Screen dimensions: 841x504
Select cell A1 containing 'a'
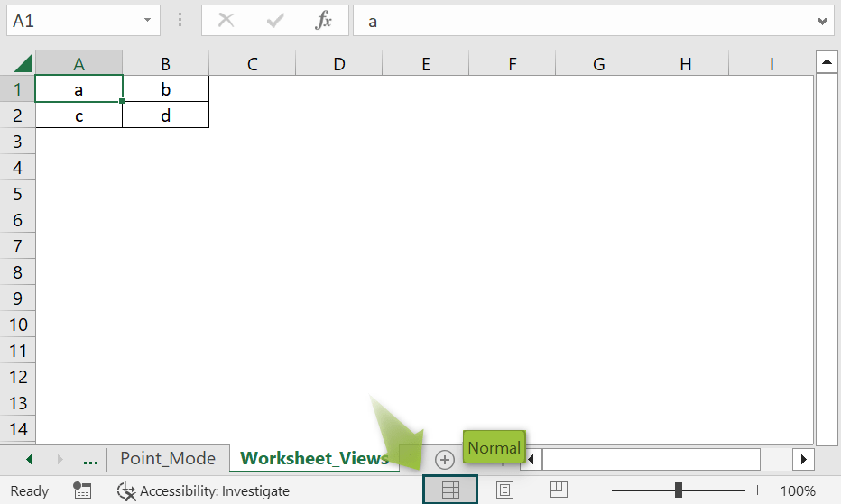(x=79, y=89)
